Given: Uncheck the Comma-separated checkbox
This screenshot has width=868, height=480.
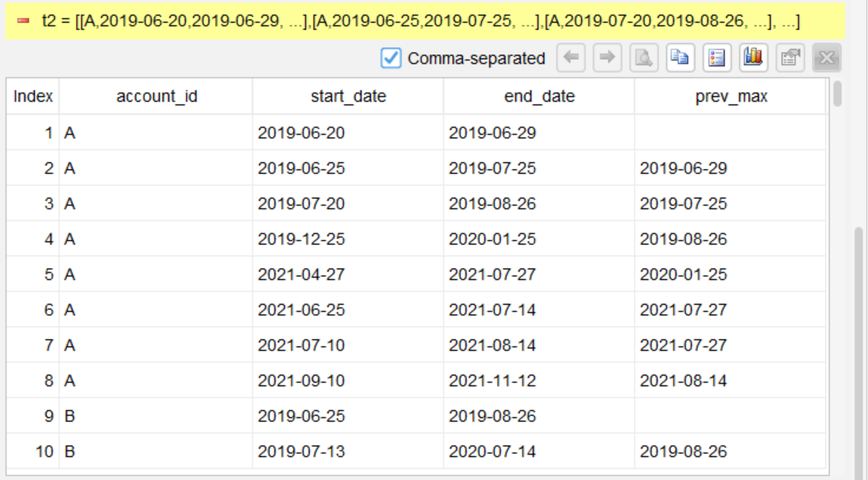Looking at the screenshot, I should pos(391,57).
